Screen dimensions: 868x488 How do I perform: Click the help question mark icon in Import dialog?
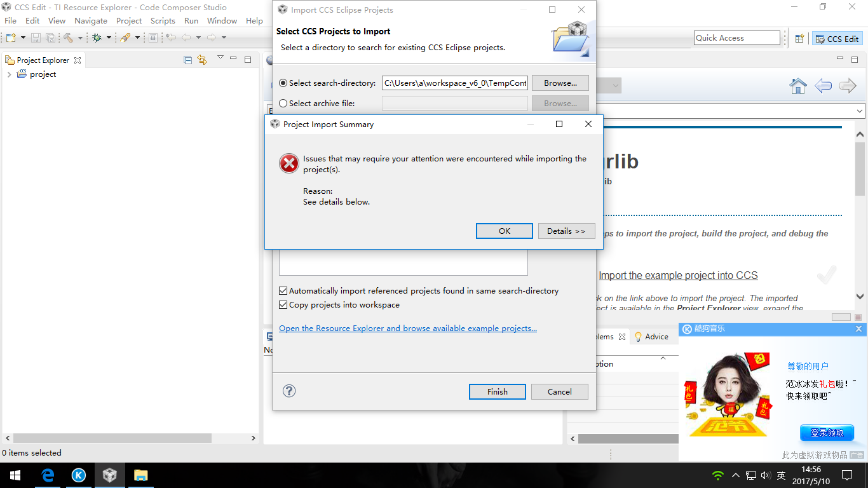289,391
